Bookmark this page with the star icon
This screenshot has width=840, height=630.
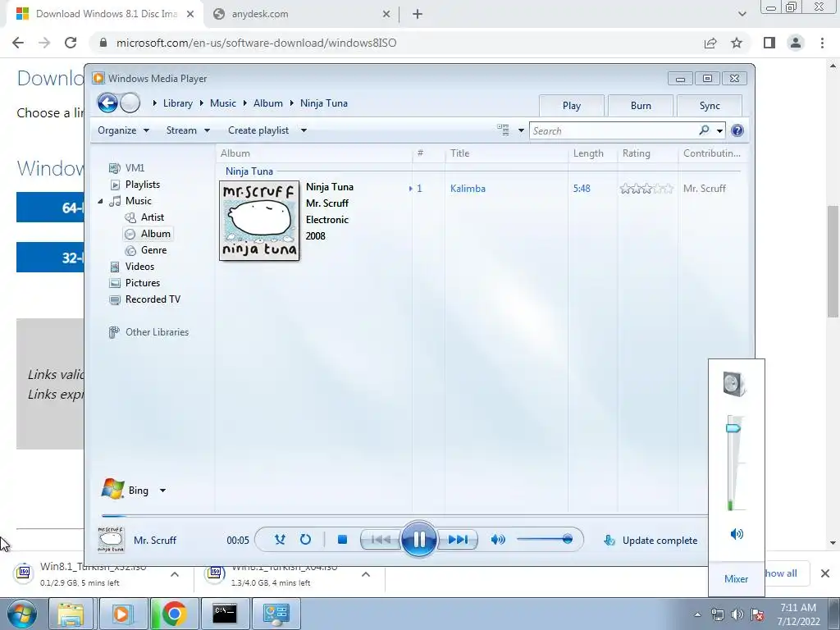(x=737, y=43)
